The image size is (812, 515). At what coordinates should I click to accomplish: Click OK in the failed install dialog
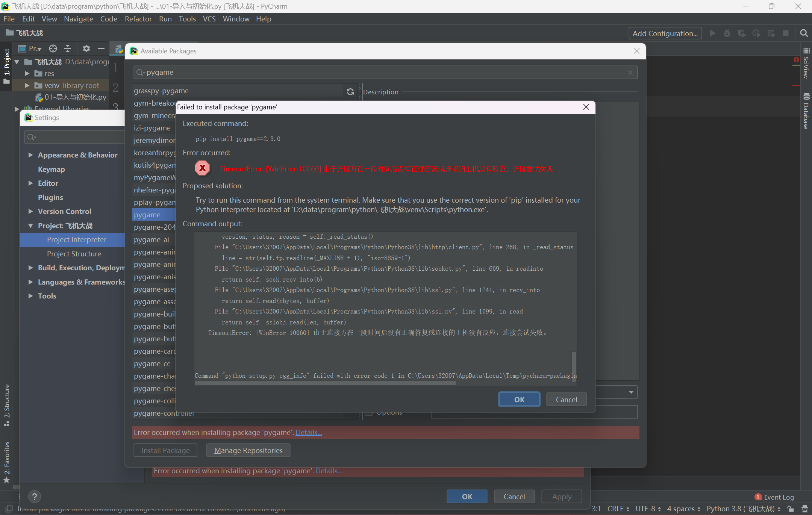(x=519, y=399)
